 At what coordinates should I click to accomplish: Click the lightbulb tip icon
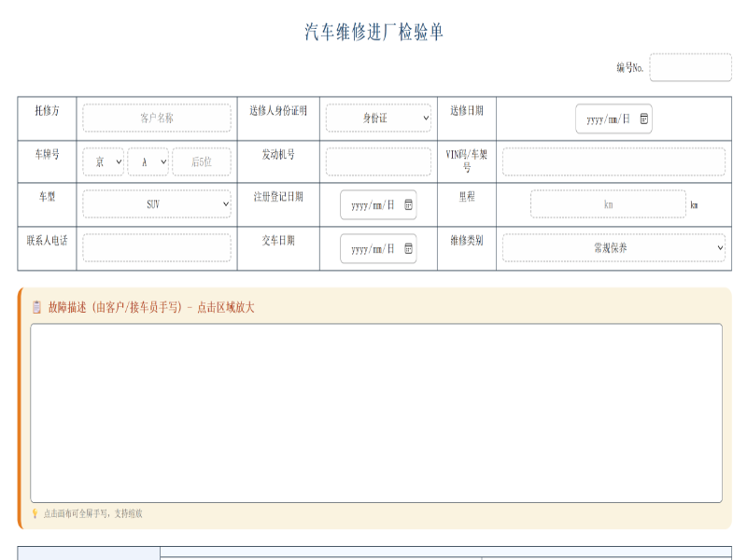click(35, 513)
